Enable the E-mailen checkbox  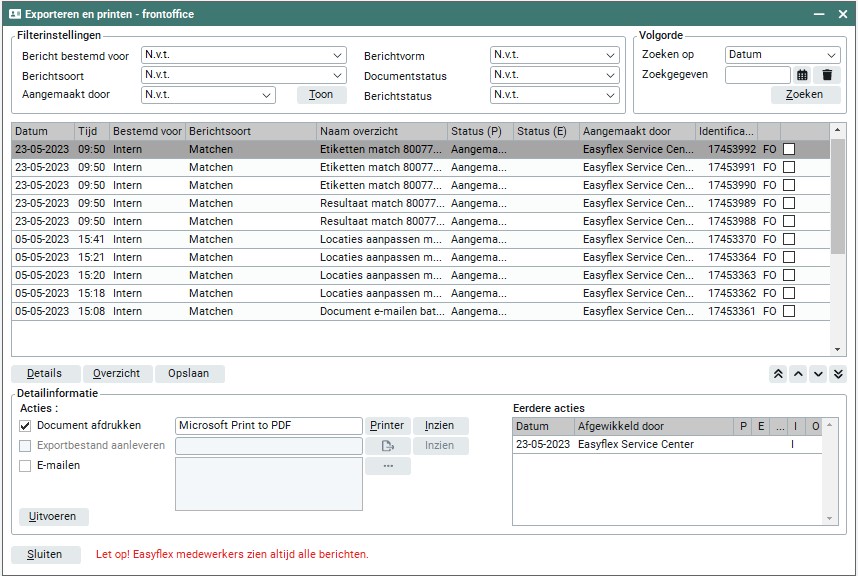[25, 466]
